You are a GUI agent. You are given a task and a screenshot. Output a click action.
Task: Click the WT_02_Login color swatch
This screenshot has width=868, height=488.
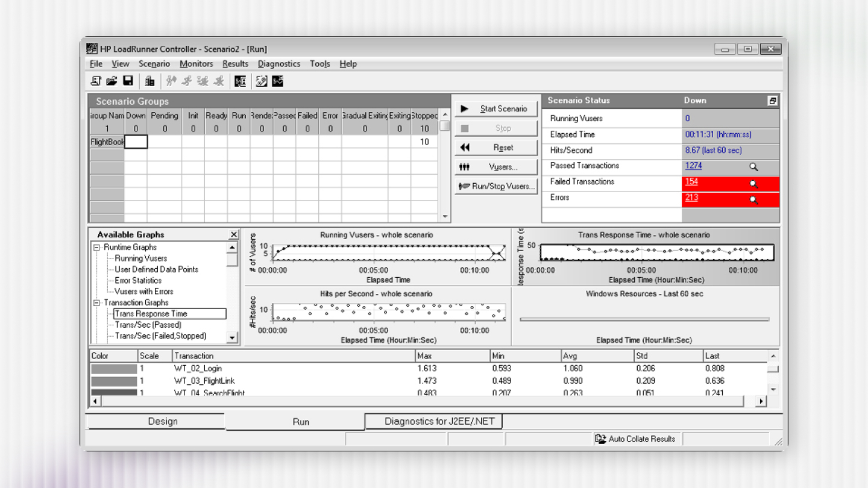pyautogui.click(x=114, y=369)
